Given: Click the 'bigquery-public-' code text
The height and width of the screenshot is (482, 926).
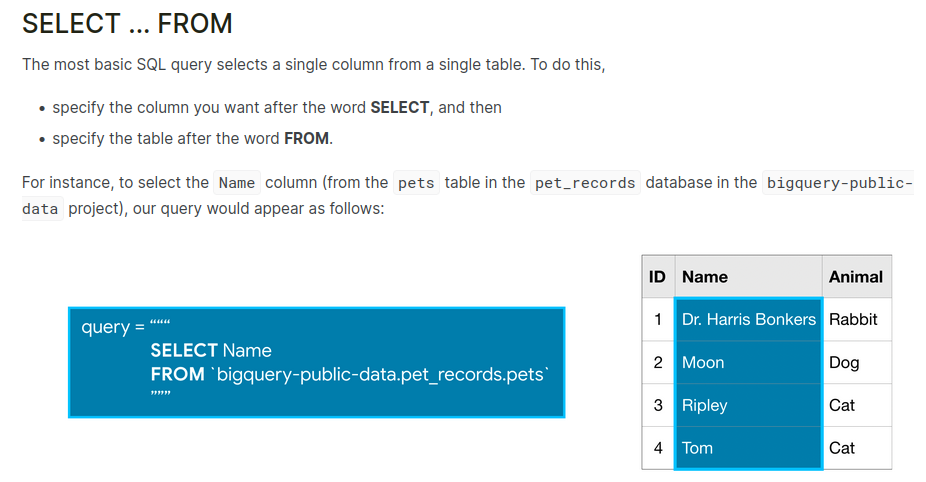Looking at the screenshot, I should pos(839,183).
